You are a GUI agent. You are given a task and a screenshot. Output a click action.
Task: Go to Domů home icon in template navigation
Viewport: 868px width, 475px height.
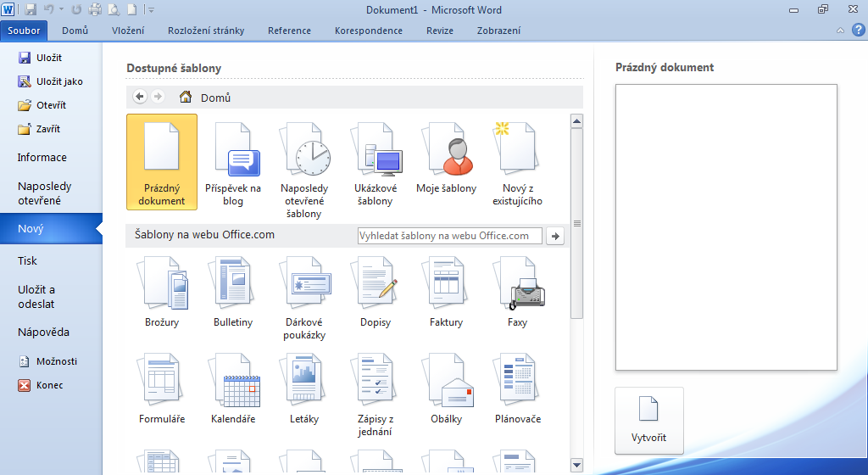(186, 98)
